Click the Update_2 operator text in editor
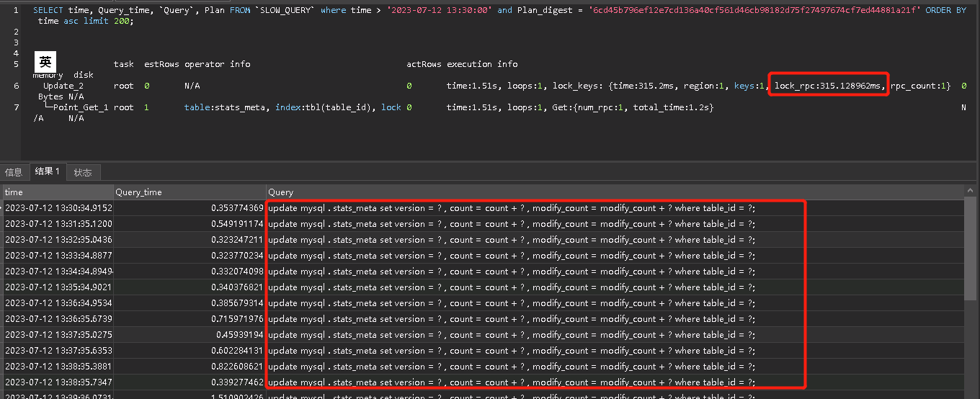The image size is (980, 399). 63,86
